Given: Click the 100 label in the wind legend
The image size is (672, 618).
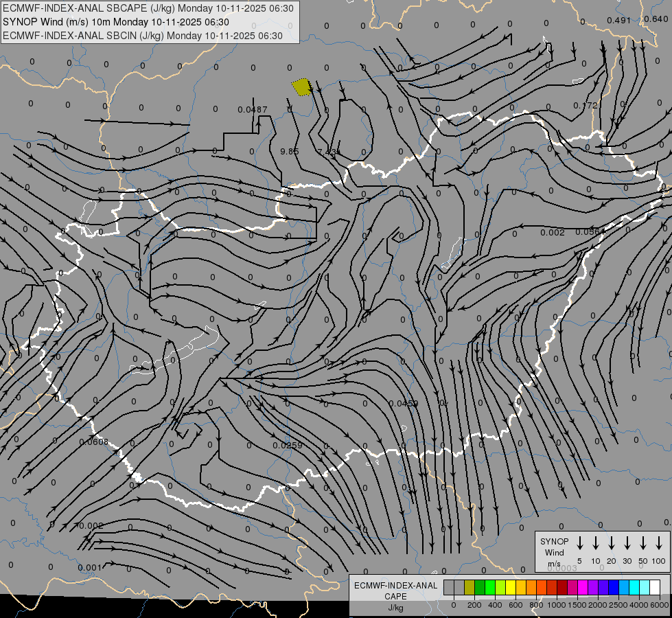Looking at the screenshot, I should coord(659,561).
